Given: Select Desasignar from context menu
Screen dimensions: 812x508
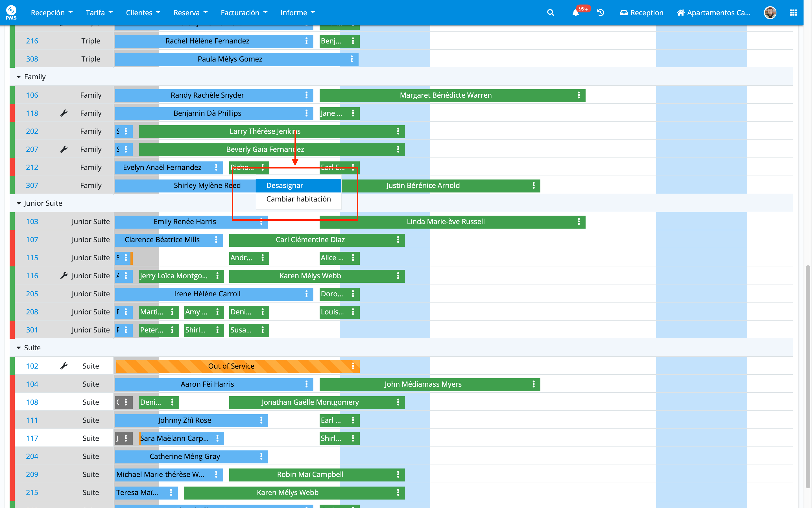Looking at the screenshot, I should [285, 185].
